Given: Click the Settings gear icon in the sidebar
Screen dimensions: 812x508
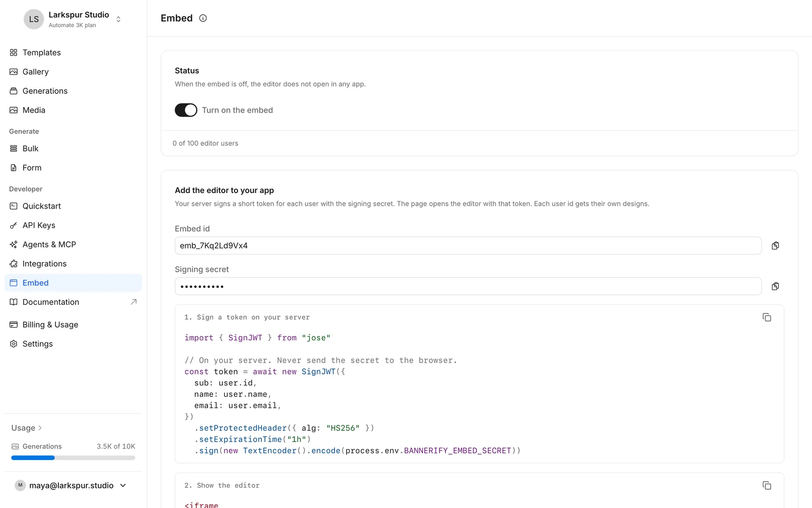Looking at the screenshot, I should coord(14,344).
